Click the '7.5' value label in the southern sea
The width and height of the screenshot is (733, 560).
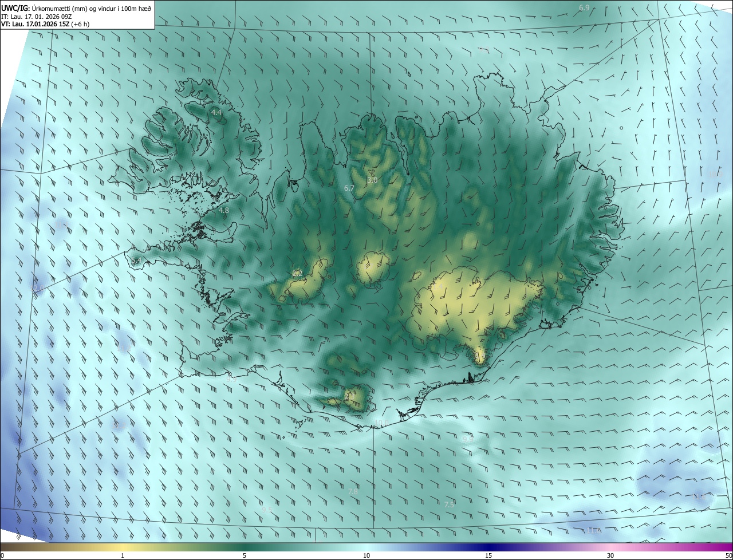click(449, 504)
